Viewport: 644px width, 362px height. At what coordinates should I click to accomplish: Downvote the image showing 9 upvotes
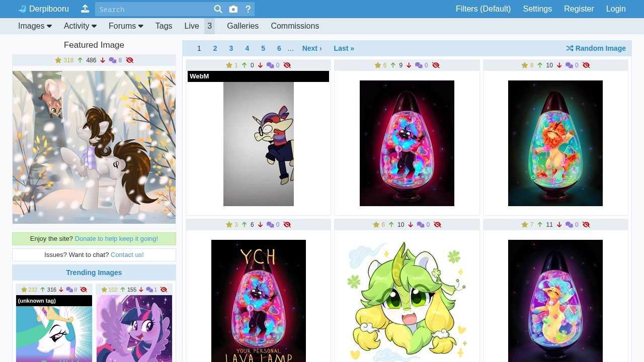(x=409, y=65)
